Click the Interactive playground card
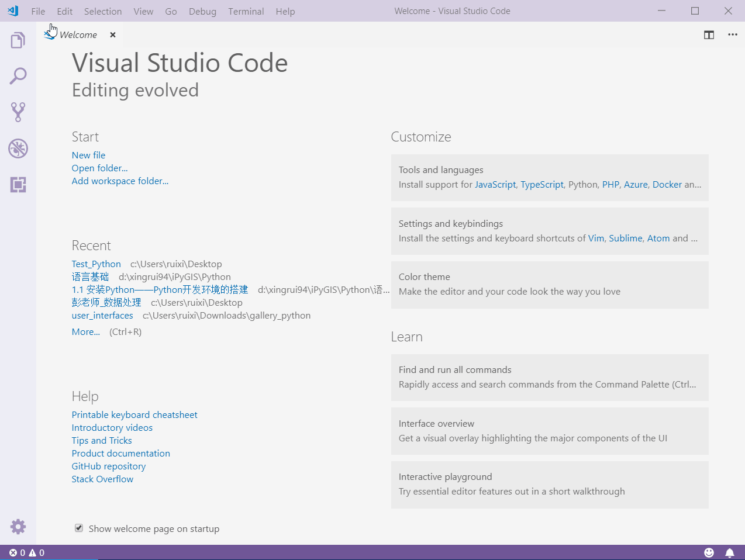745x560 pixels. click(x=550, y=485)
